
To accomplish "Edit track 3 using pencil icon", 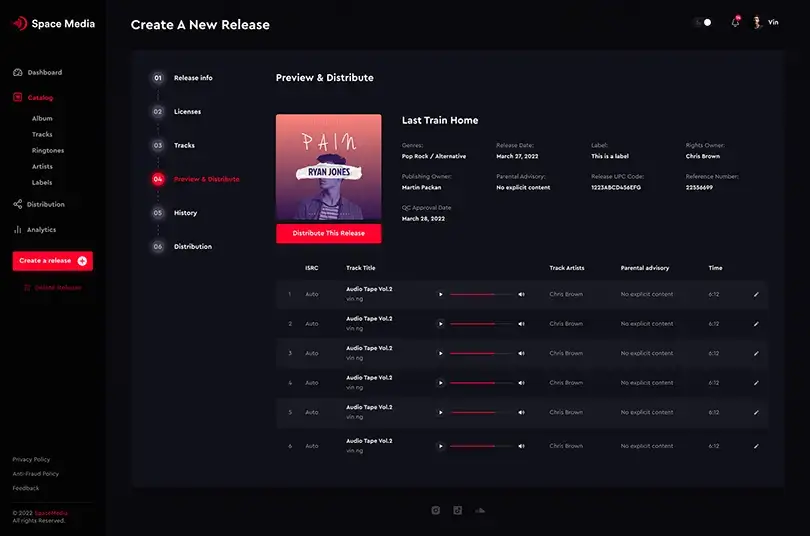I will [x=756, y=354].
